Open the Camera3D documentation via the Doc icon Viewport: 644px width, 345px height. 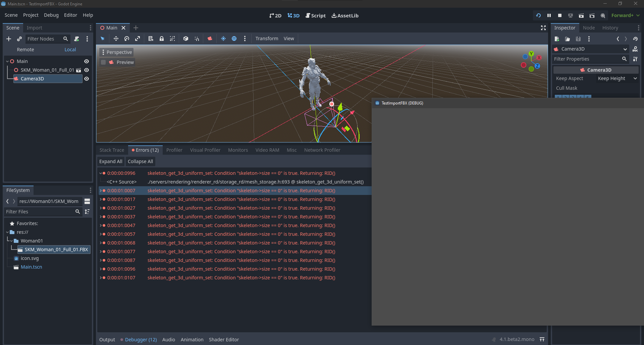point(635,49)
